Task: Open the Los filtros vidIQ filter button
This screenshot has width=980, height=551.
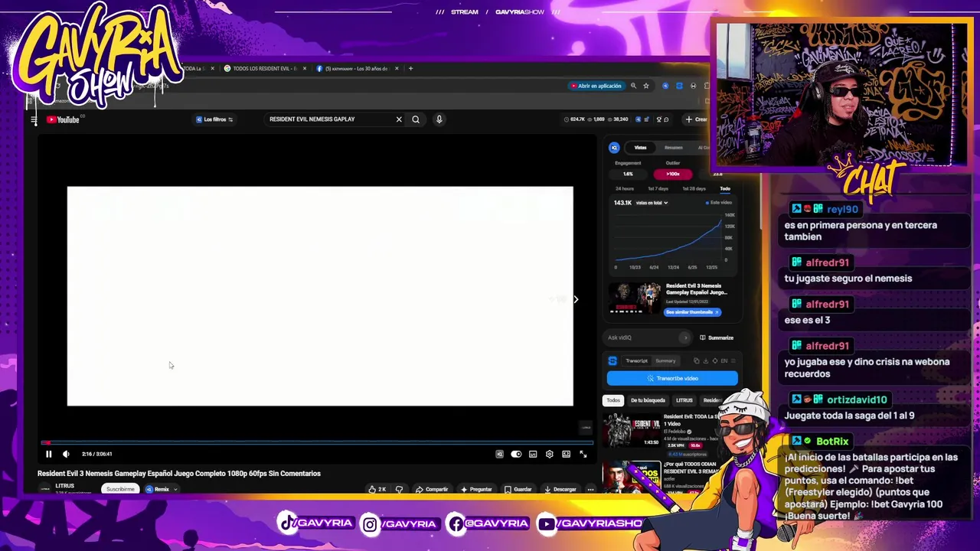Action: (x=214, y=119)
